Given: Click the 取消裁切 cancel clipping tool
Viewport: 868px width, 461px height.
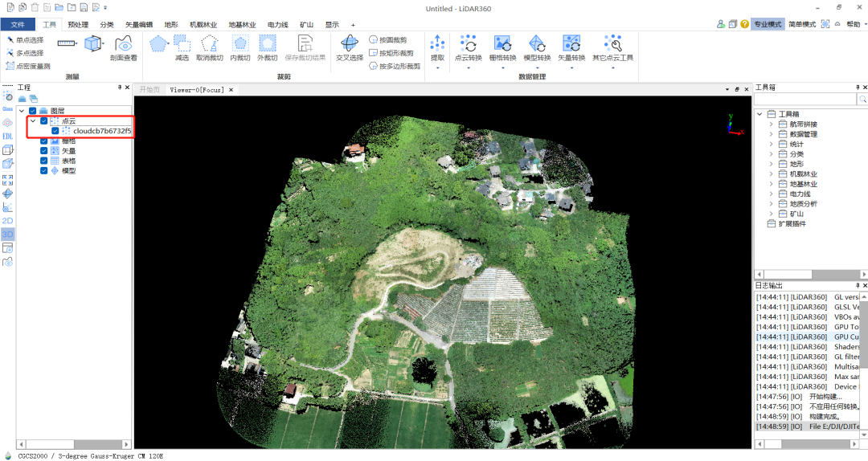Looking at the screenshot, I should 209,48.
